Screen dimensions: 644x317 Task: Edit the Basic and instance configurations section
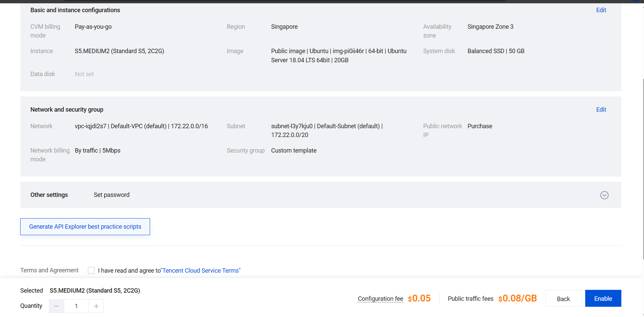tap(601, 10)
